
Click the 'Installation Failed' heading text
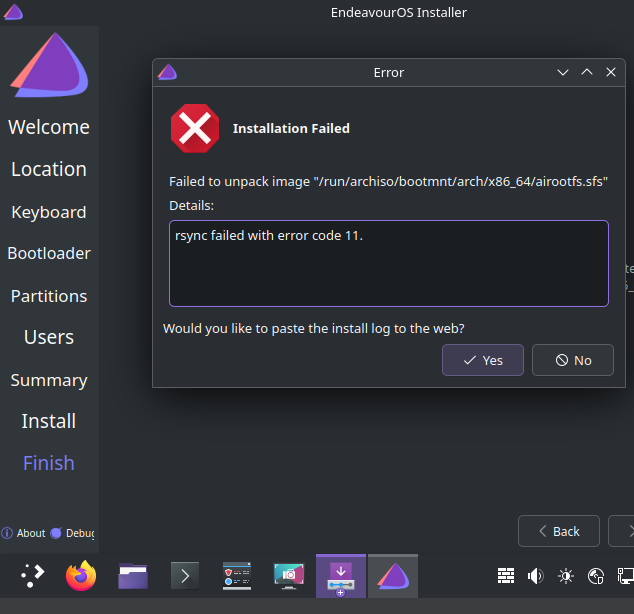[291, 129]
